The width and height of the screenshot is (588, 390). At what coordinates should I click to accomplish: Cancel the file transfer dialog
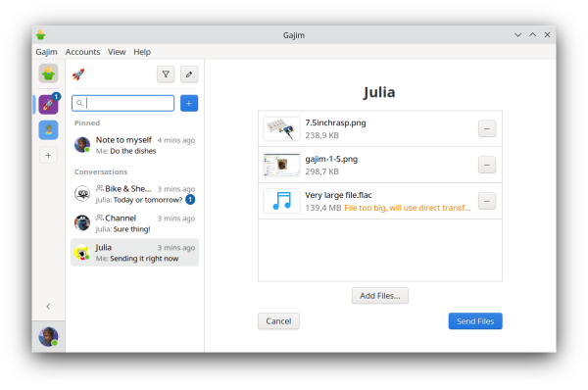[x=278, y=321]
